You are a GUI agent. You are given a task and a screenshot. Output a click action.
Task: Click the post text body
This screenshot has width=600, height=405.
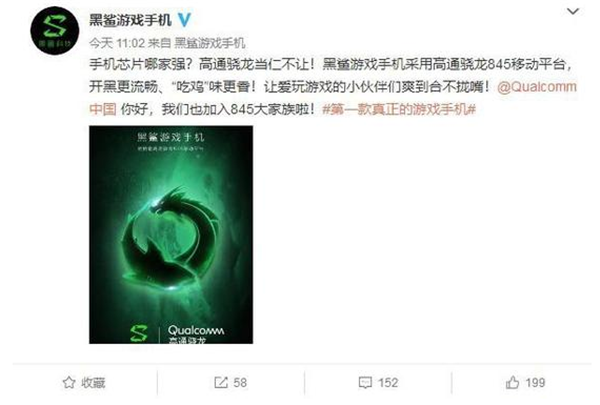[333, 87]
